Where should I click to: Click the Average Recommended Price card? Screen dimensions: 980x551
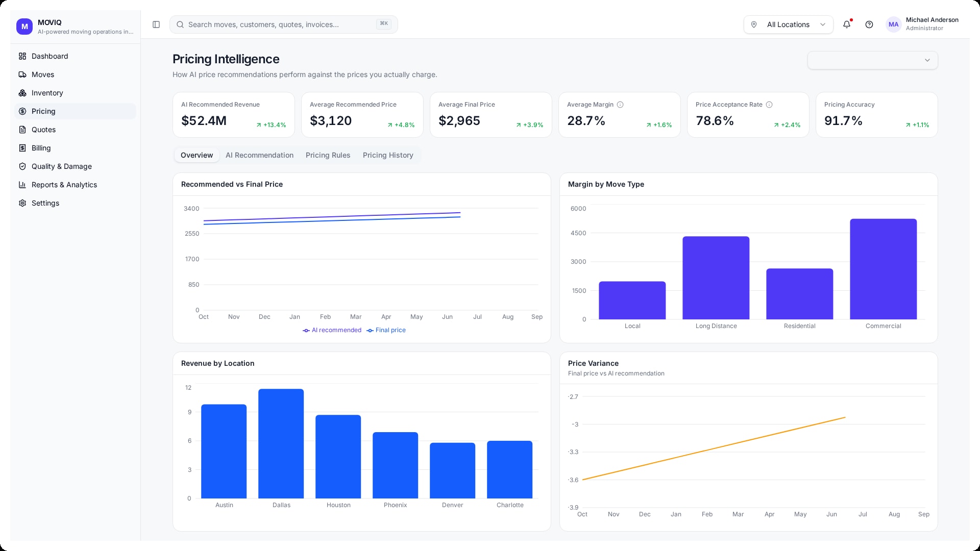tap(362, 115)
